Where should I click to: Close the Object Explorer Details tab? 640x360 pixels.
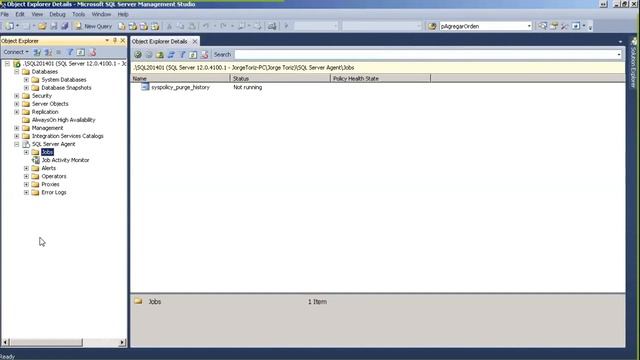[x=195, y=41]
